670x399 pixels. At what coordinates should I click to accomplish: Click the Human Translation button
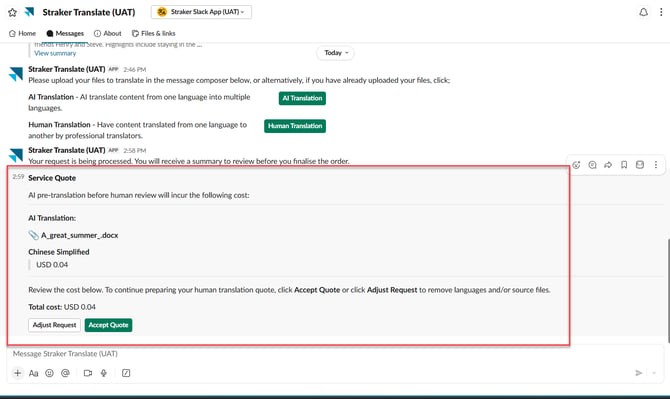click(x=295, y=126)
